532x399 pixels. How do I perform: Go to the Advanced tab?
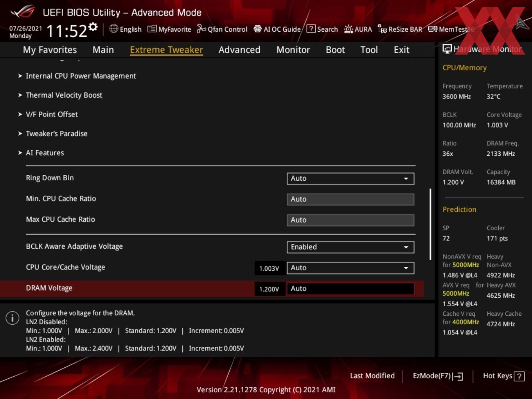tap(239, 50)
